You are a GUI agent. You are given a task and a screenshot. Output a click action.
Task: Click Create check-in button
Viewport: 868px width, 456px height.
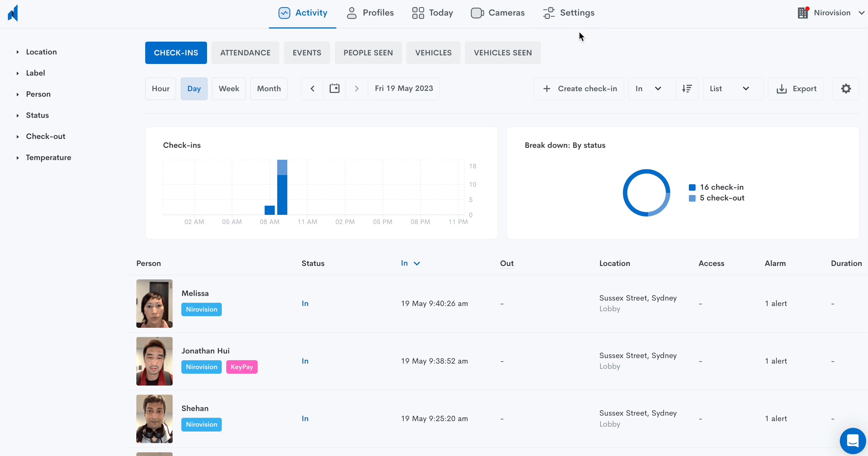[x=579, y=88]
